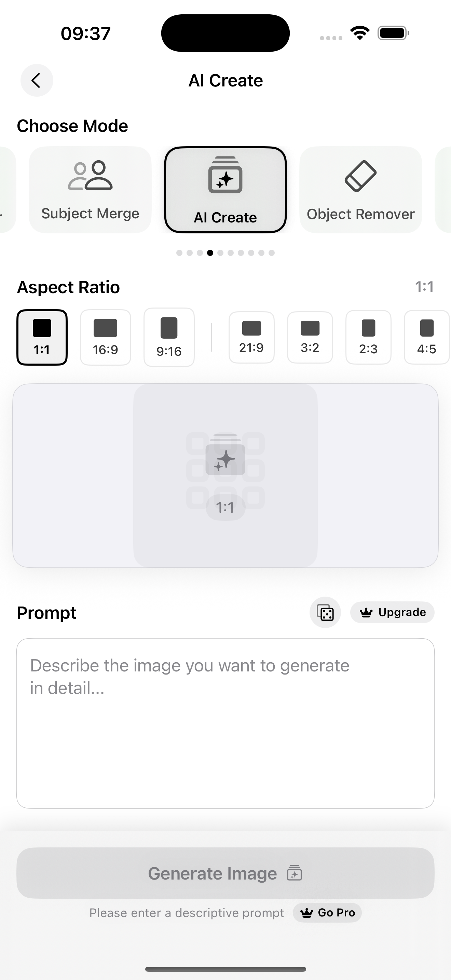Image resolution: width=451 pixels, height=980 pixels.
Task: Select the 9:16 aspect ratio option
Action: (x=169, y=337)
